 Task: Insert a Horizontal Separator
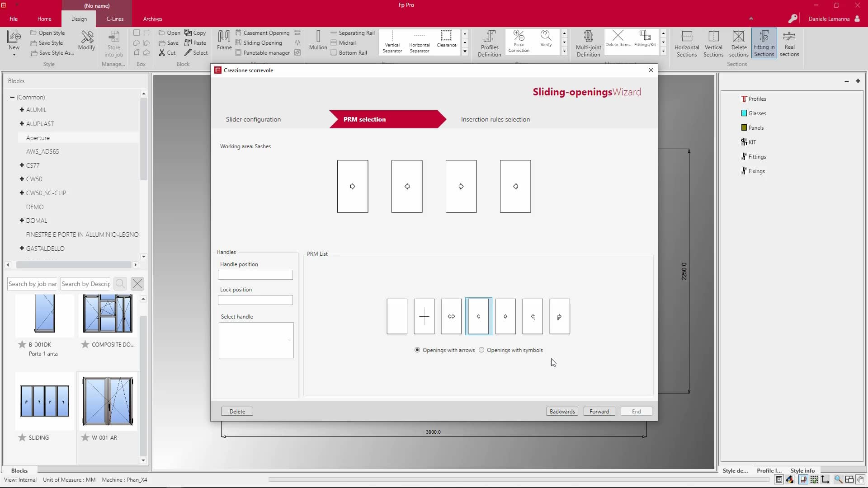tap(419, 42)
